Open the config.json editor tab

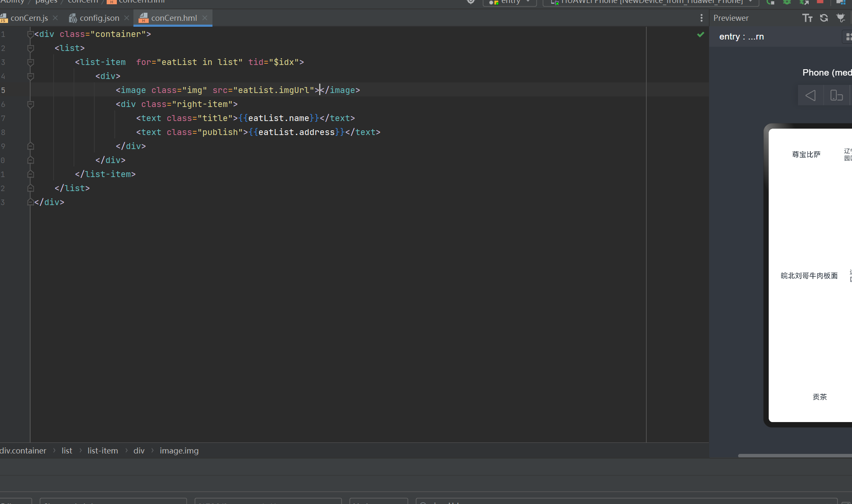click(99, 18)
